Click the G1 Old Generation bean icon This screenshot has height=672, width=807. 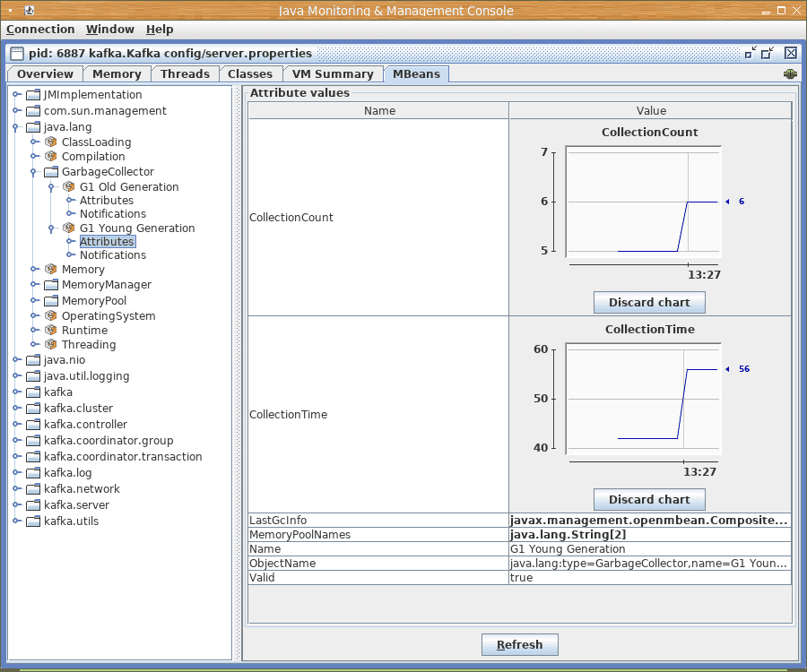tap(69, 187)
